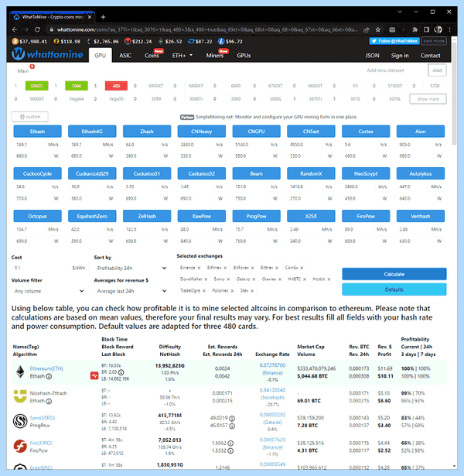Click the red chart icon in Ethereum row
This screenshot has width=464, height=476.
(94, 375)
